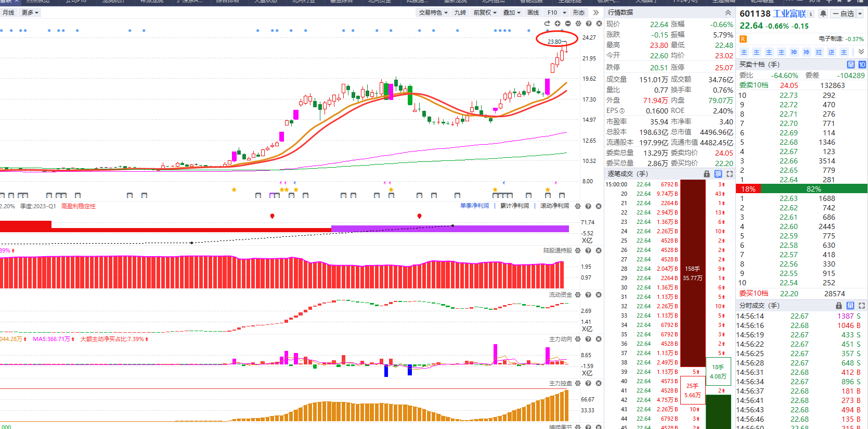Select the 滚动净利润 tab
This screenshot has height=429, width=868.
(x=554, y=206)
